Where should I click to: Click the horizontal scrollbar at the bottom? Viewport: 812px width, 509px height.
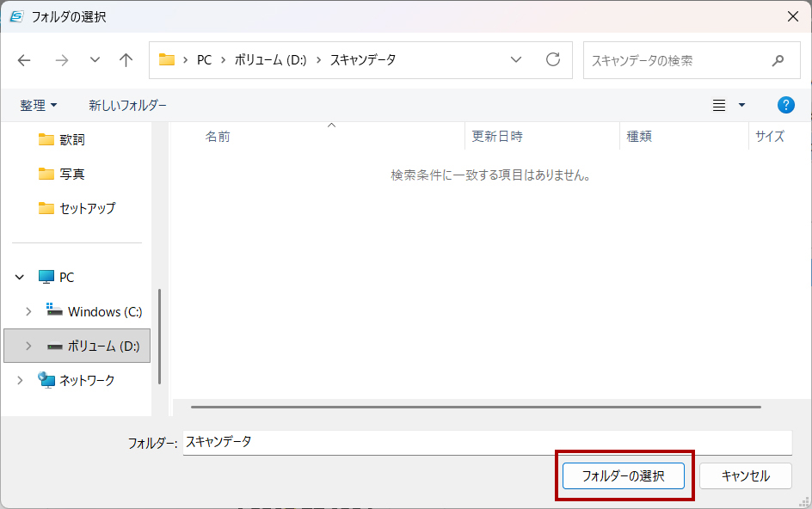473,406
